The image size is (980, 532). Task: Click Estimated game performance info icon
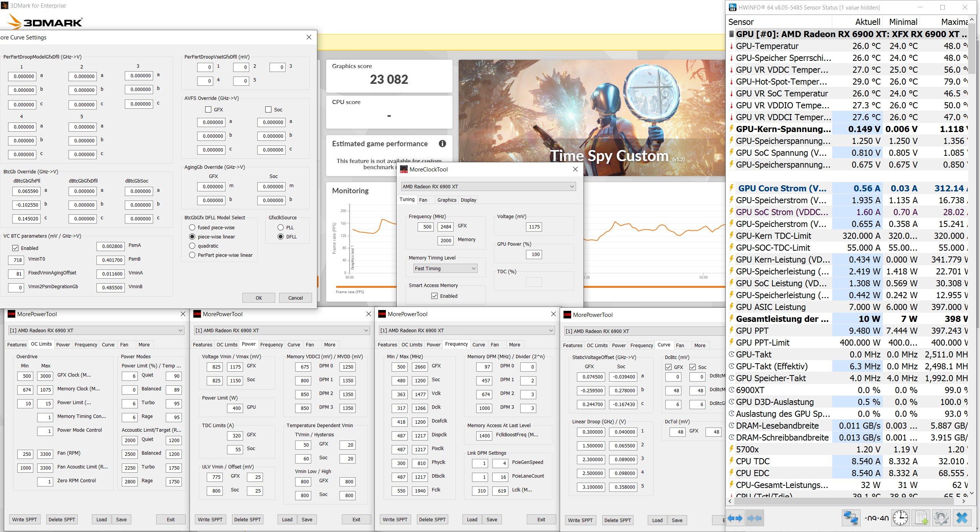coord(442,144)
